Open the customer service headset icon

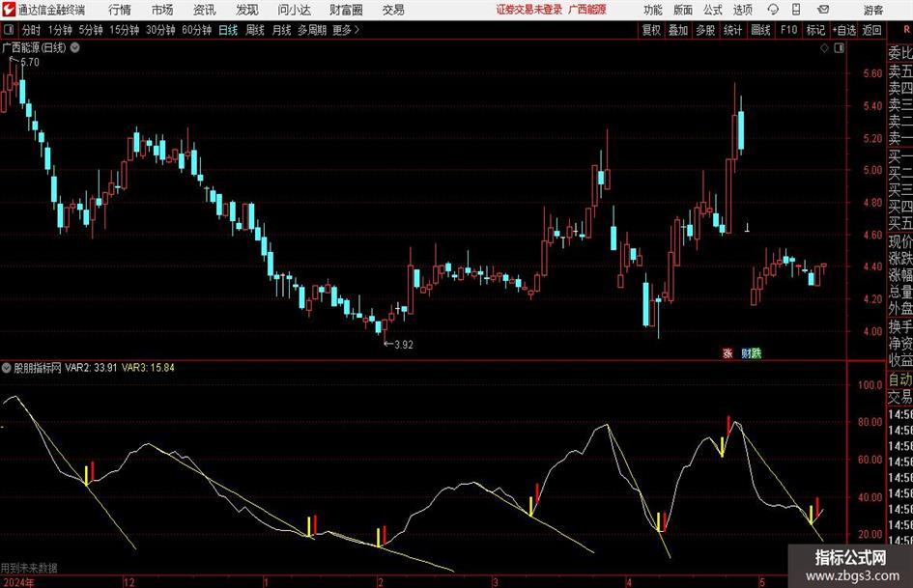tap(773, 10)
